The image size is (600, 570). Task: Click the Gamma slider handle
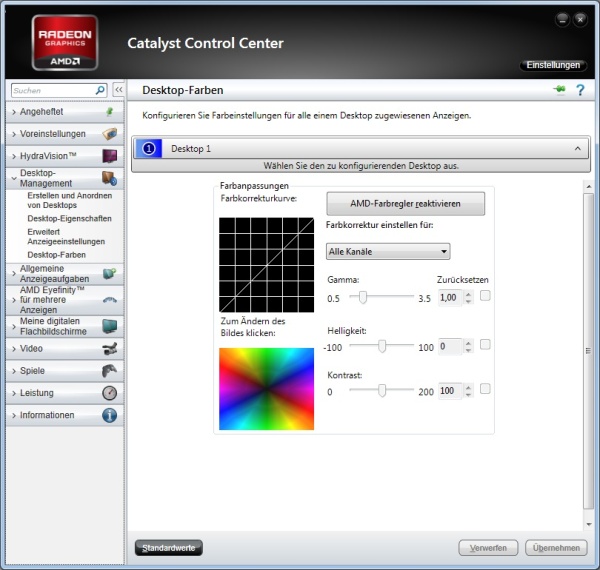(363, 297)
